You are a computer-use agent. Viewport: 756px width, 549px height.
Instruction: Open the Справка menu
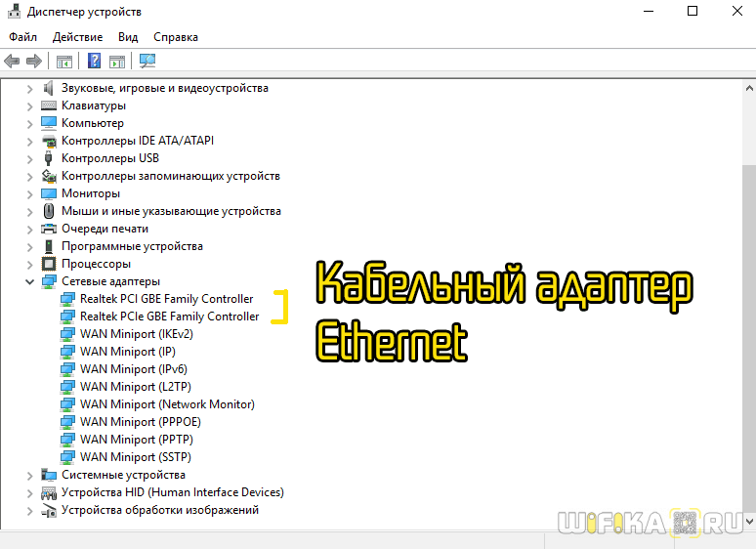[176, 37]
